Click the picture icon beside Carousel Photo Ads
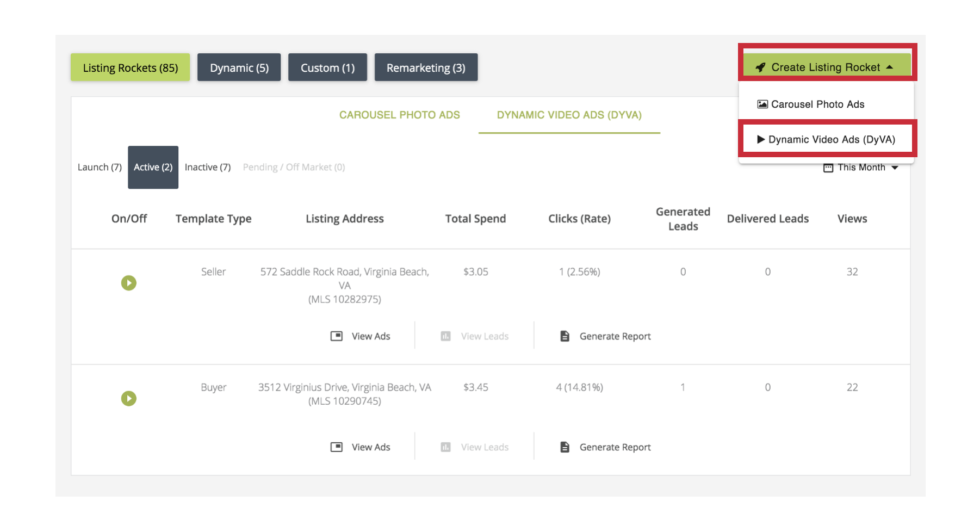The image size is (980, 532). click(762, 104)
